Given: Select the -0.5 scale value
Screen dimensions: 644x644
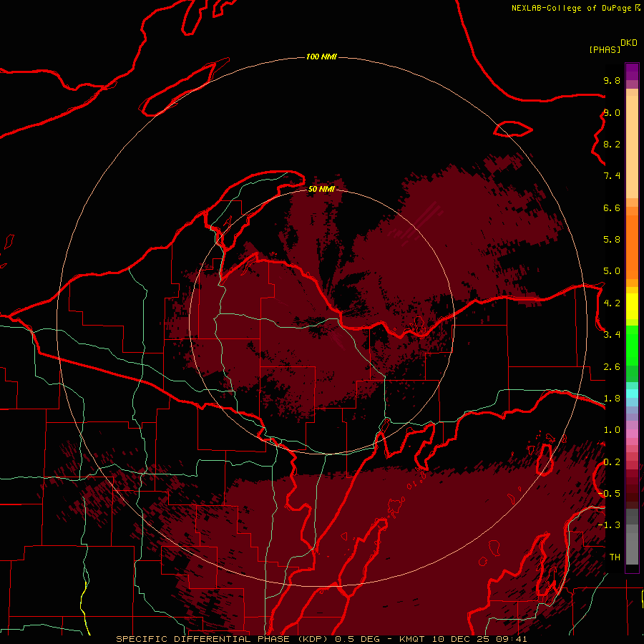Looking at the screenshot, I should [609, 494].
